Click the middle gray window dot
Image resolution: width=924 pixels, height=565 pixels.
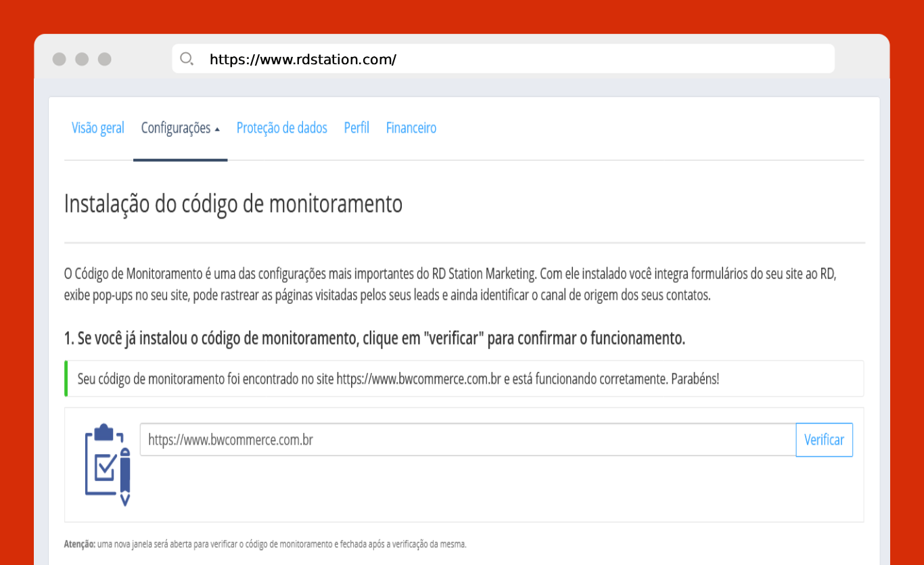click(82, 59)
